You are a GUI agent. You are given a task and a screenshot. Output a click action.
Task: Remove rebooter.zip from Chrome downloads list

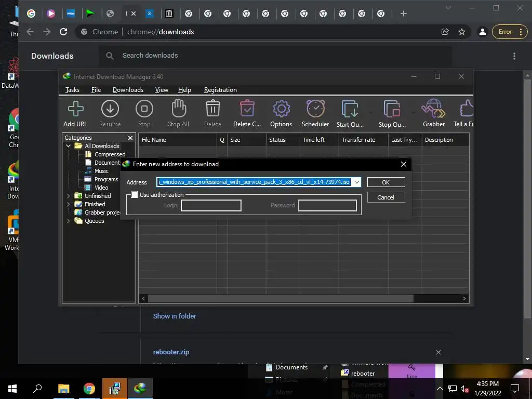(x=438, y=352)
